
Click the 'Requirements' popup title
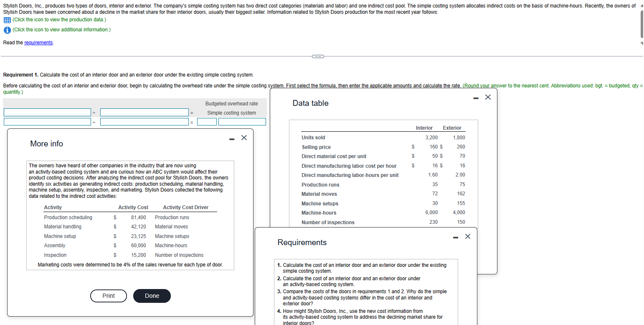pyautogui.click(x=302, y=242)
